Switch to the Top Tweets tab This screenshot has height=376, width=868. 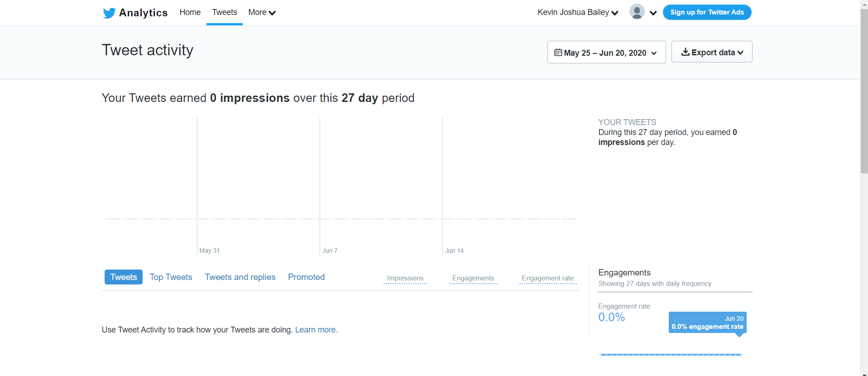(171, 277)
